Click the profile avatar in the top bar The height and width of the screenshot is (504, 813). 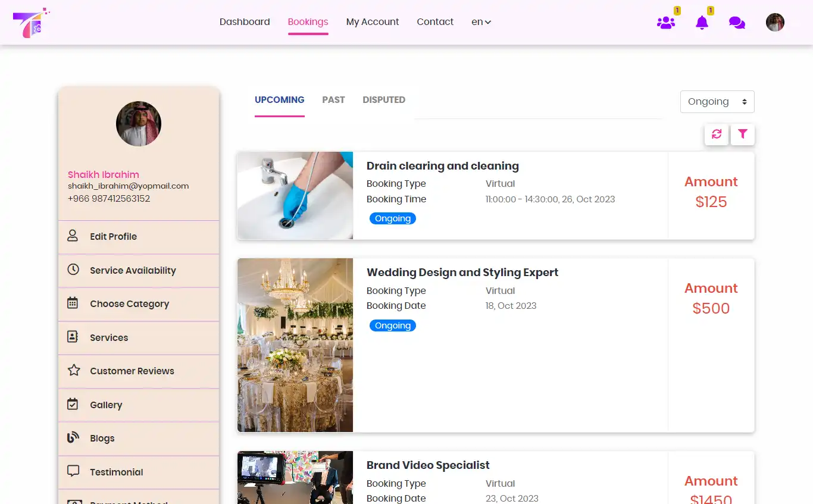pos(775,22)
